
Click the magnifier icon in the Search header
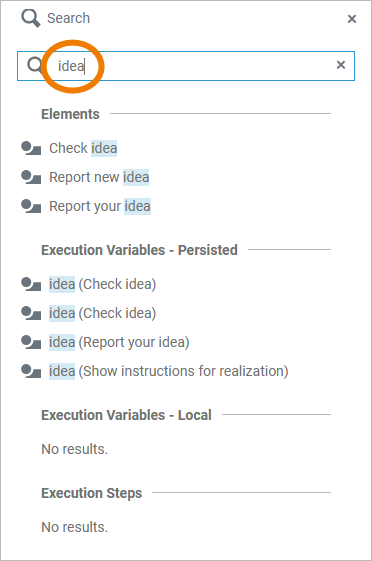coord(30,18)
